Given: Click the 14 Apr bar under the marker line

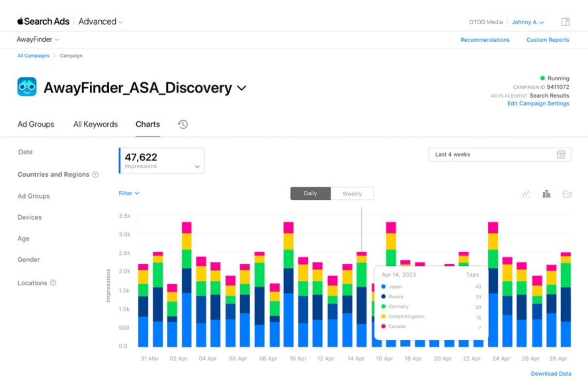Looking at the screenshot, I should [x=362, y=299].
